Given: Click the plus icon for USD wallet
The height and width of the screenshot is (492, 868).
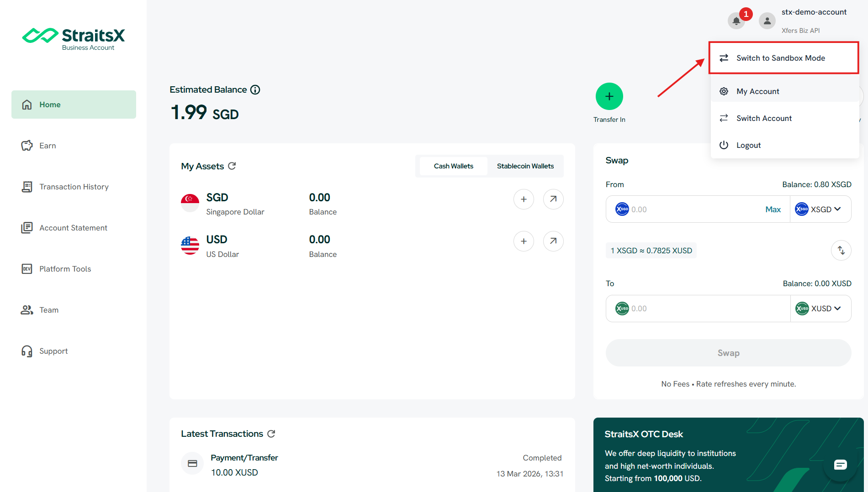Looking at the screenshot, I should 524,241.
